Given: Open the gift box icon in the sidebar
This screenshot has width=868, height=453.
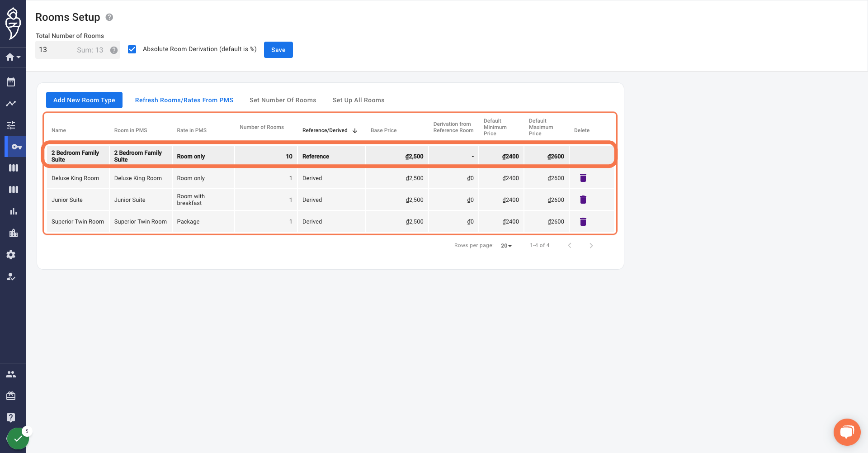Looking at the screenshot, I should tap(11, 396).
